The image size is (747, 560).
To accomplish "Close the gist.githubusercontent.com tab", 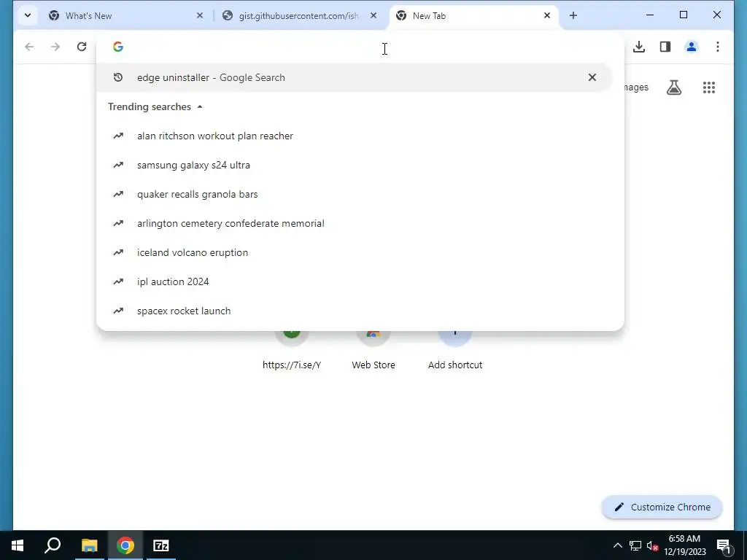I will pyautogui.click(x=373, y=16).
